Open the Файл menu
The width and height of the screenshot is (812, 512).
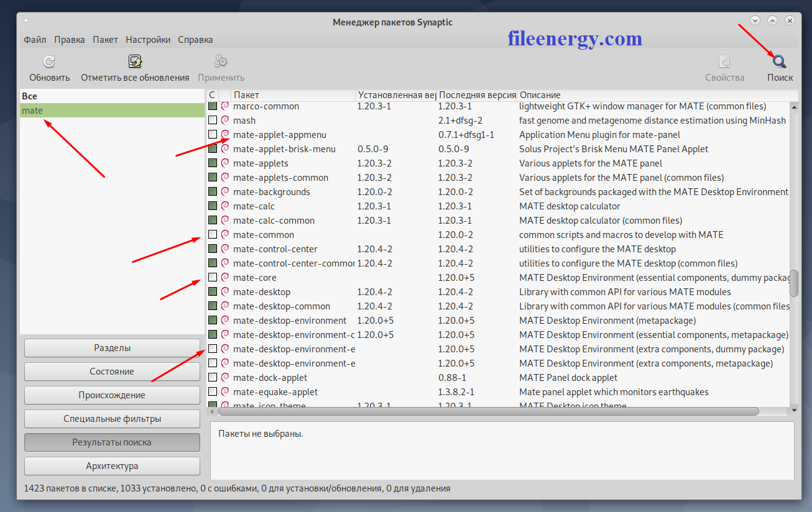coord(35,39)
